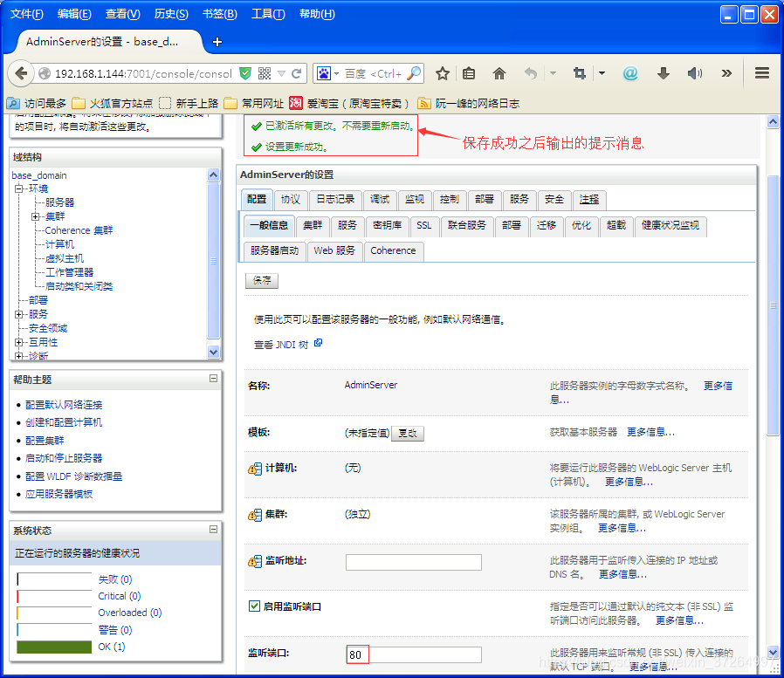784x678 pixels.
Task: Click the speaker volume toolbar icon
Action: [x=694, y=73]
